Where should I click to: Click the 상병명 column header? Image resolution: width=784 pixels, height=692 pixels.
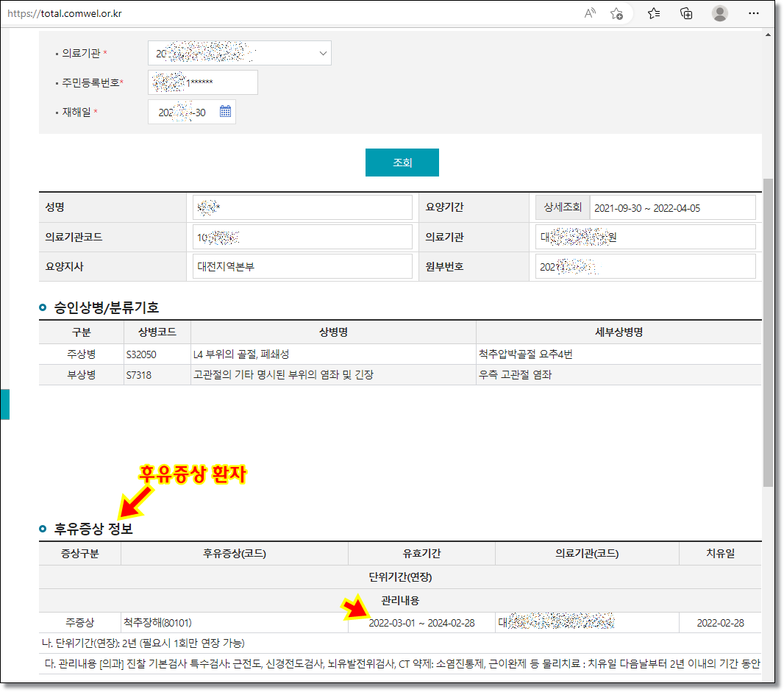[x=333, y=332]
